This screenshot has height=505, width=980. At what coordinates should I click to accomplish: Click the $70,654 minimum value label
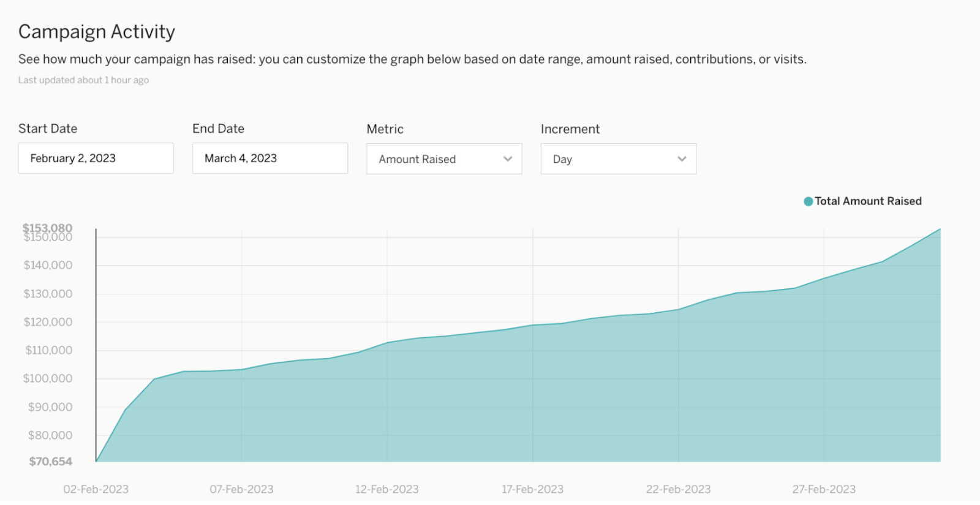[x=51, y=462]
